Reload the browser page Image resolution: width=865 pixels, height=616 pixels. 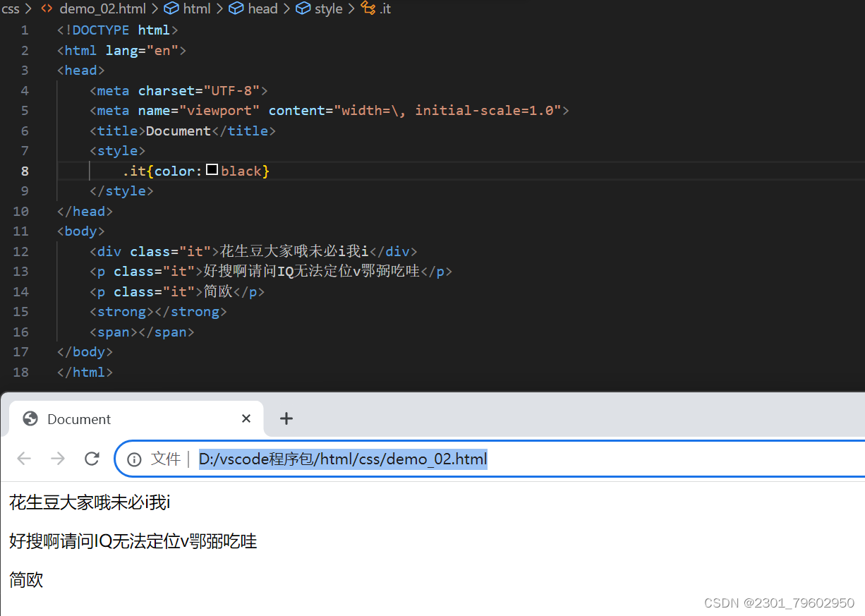[x=92, y=459]
